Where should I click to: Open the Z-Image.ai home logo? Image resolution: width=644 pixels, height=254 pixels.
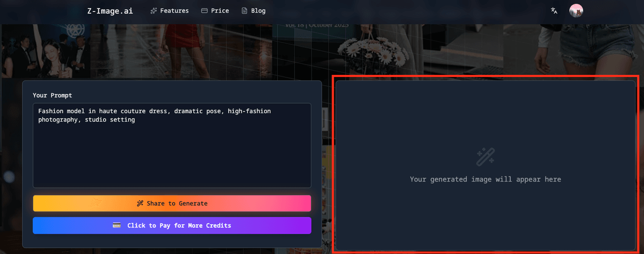(110, 11)
